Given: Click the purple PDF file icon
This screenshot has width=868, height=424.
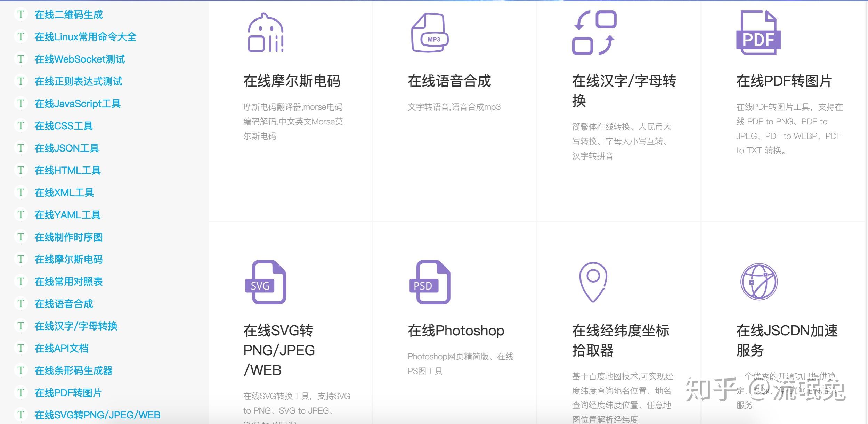Looking at the screenshot, I should coord(759,33).
